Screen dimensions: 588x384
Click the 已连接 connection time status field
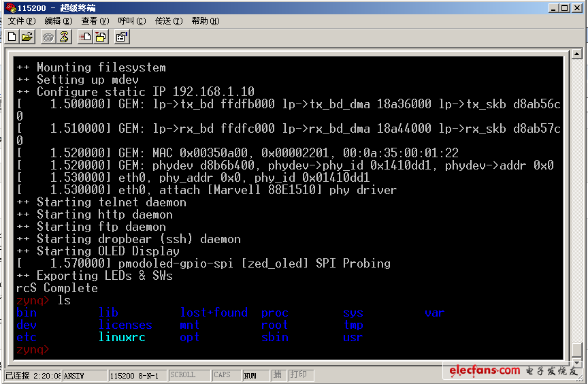32,375
